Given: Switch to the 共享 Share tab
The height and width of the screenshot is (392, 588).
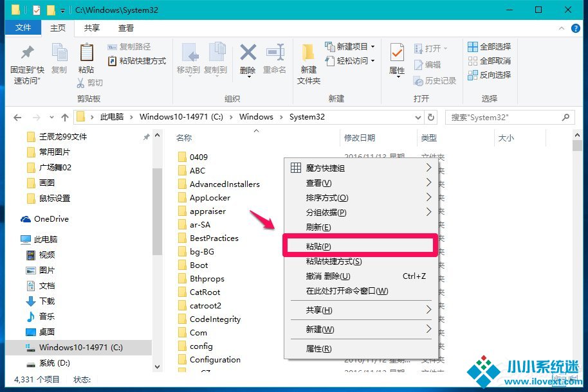Looking at the screenshot, I should [x=92, y=28].
